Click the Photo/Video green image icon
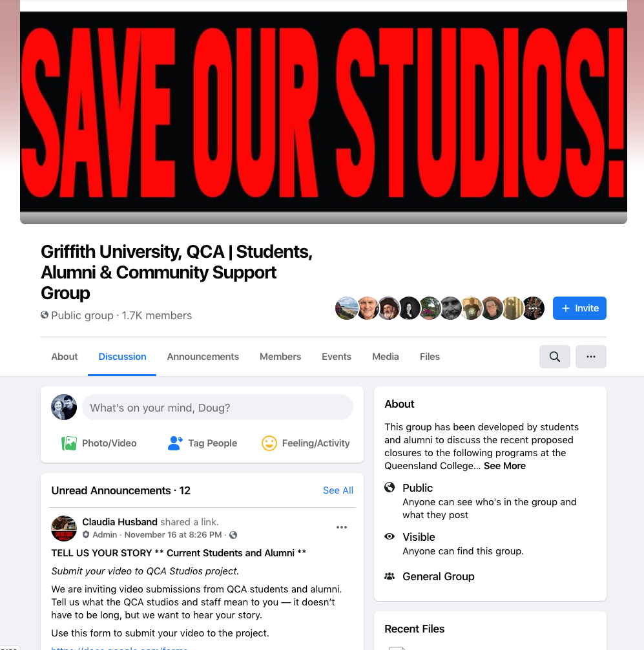This screenshot has width=644, height=650. (69, 443)
